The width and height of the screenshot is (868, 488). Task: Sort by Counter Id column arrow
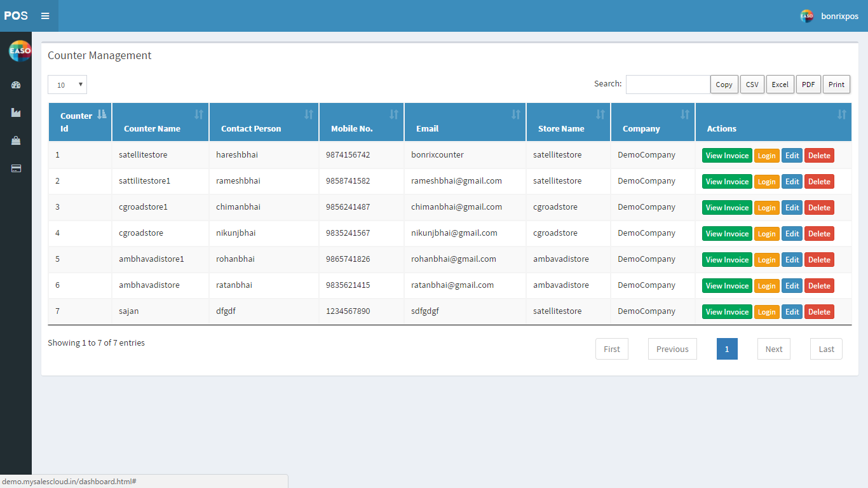coord(102,114)
